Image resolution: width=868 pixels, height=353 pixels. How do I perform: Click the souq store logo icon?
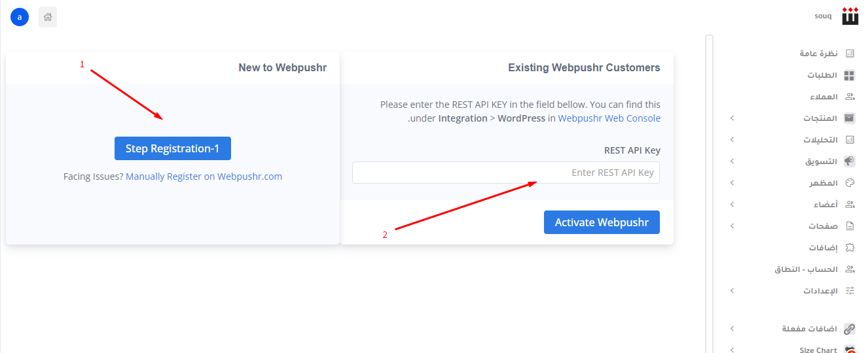coord(850,16)
